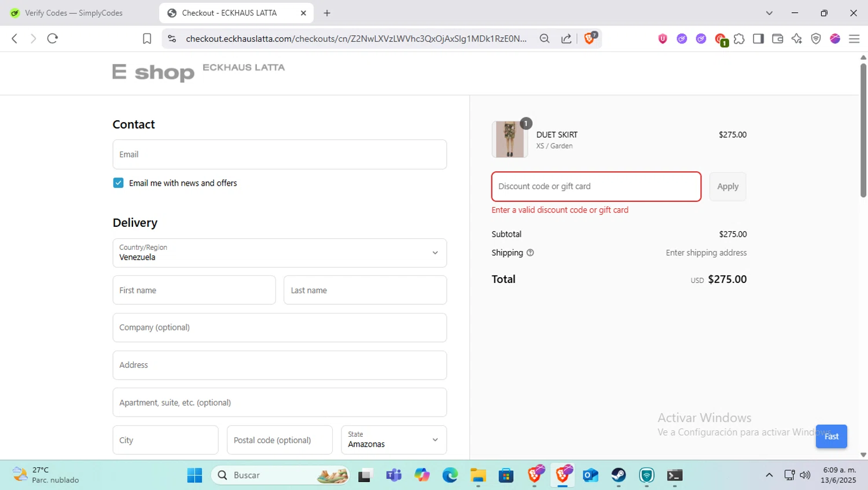Open Brave VPN shield icon
The image size is (868, 490).
pos(816,39)
